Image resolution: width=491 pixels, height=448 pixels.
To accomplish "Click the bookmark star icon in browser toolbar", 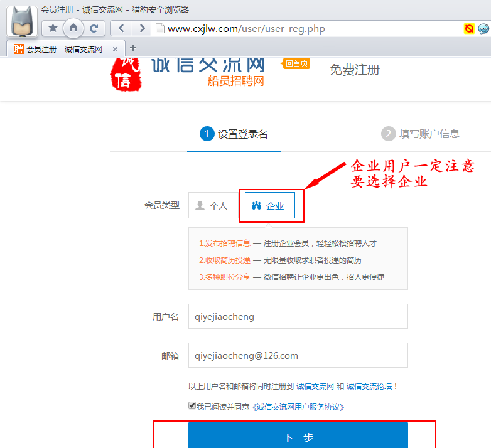I will 53,28.
